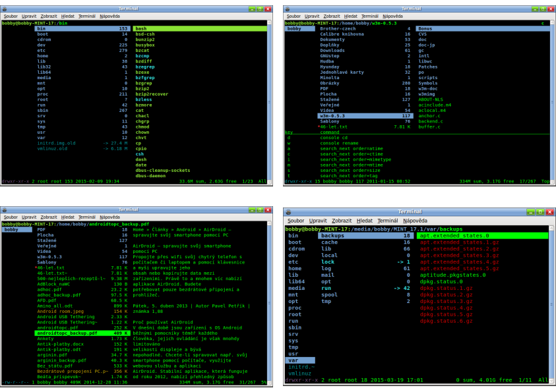Click the vertical scrollbar of the var/backups terminal
This screenshot has height=392, width=556.
[x=551, y=304]
